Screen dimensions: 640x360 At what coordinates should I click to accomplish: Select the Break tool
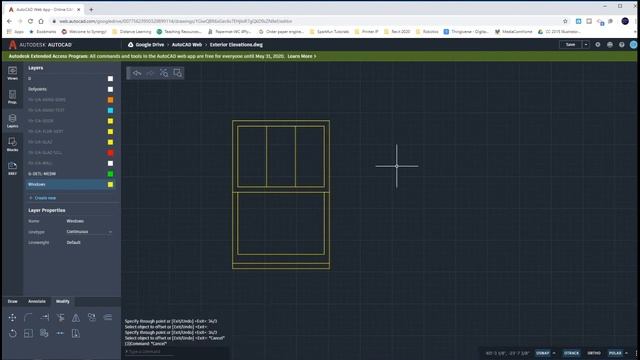click(x=60, y=333)
